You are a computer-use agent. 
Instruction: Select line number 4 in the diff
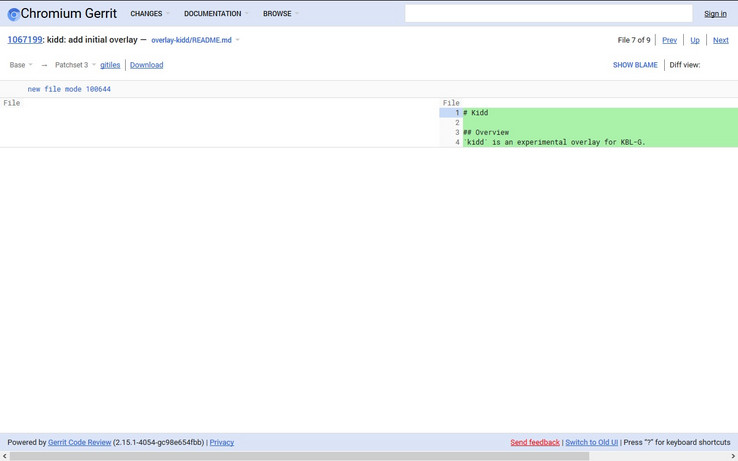pos(450,142)
